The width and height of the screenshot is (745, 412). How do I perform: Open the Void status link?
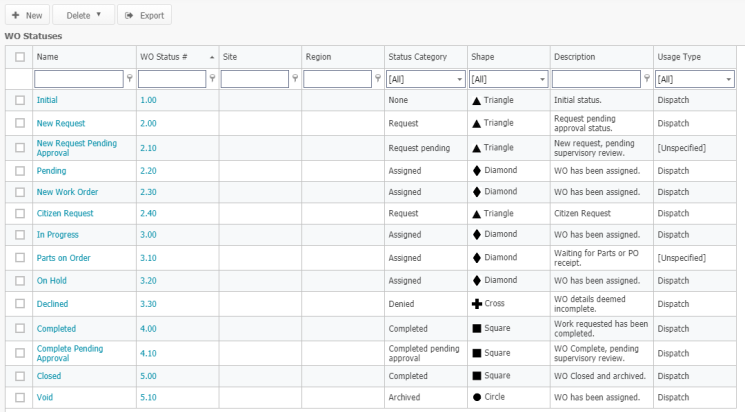pyautogui.click(x=45, y=397)
